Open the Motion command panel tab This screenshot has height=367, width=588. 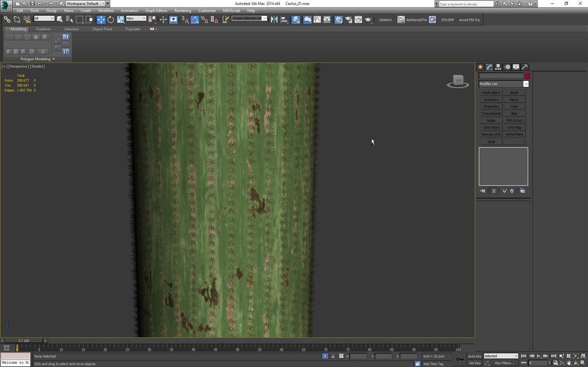tap(507, 67)
